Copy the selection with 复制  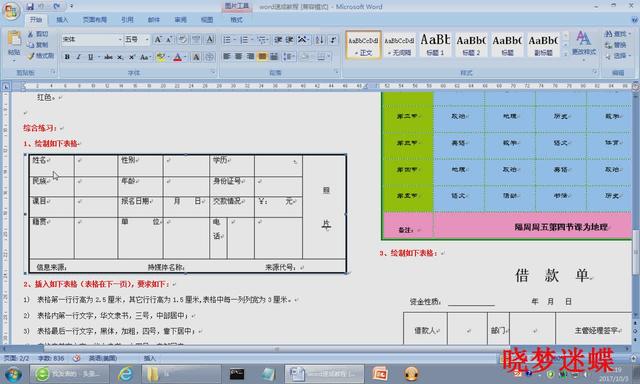(38, 45)
